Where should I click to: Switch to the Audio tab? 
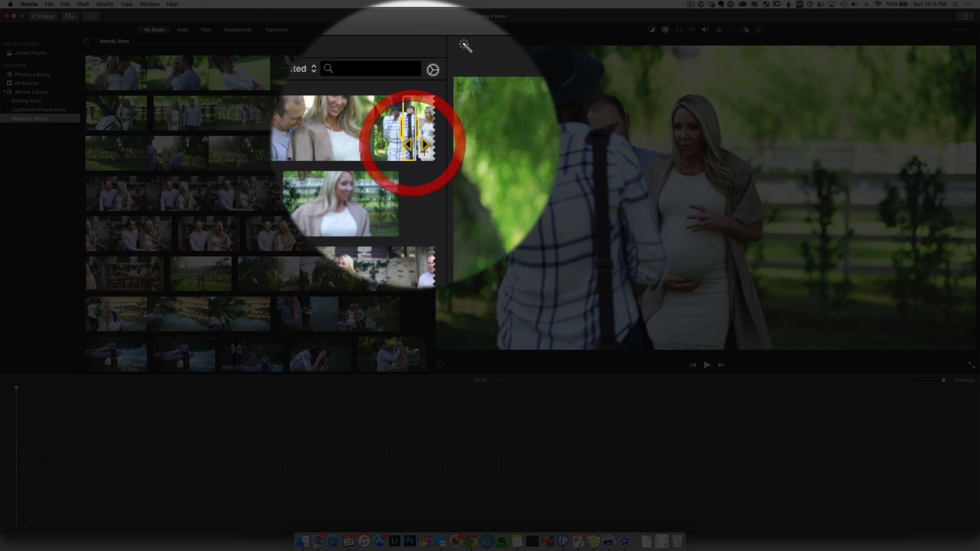183,30
